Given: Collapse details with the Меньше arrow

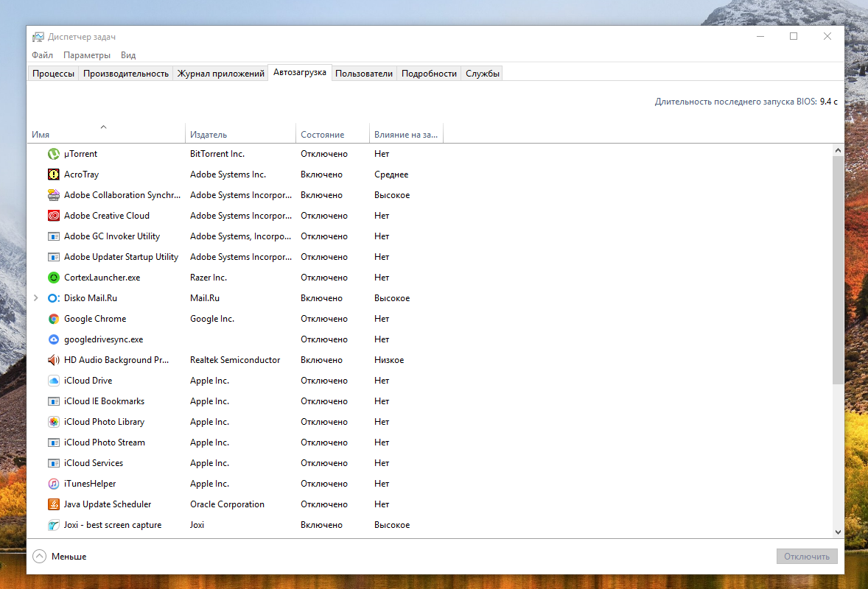Looking at the screenshot, I should (39, 557).
